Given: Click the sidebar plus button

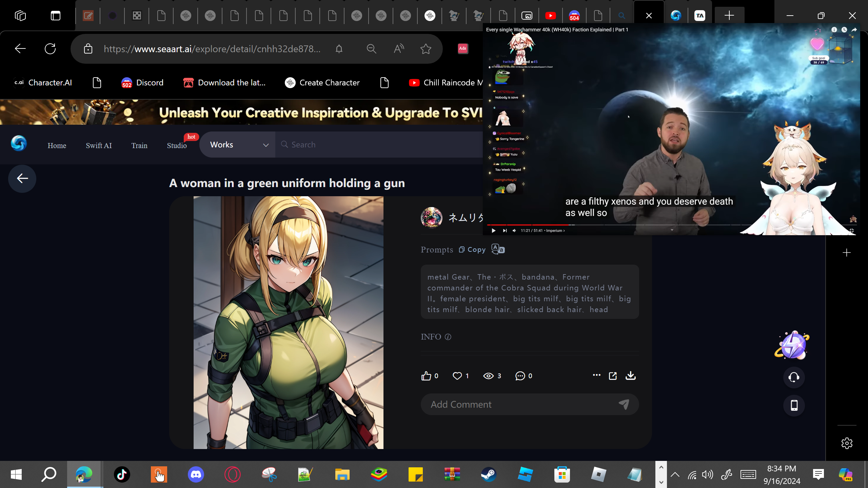Looking at the screenshot, I should (x=847, y=253).
